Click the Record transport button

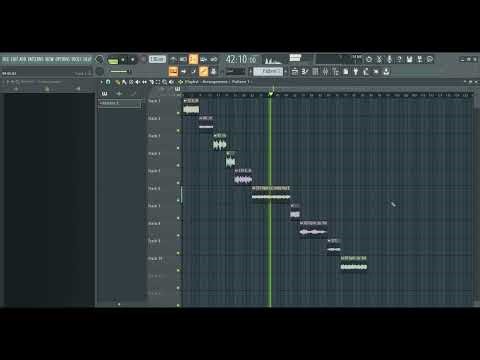pos(132,60)
